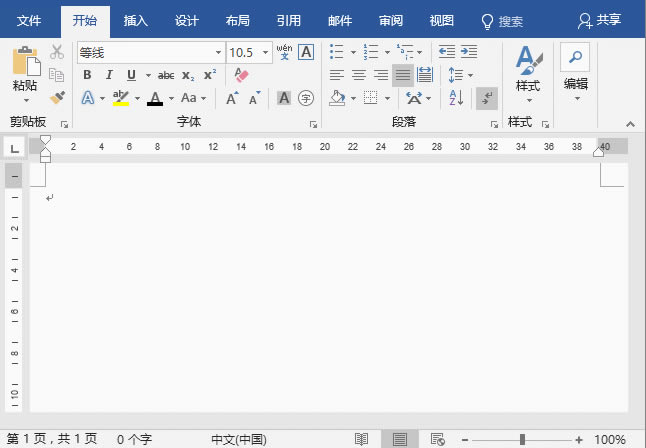Switch to the 布局 tab
This screenshot has width=646, height=448.
[x=238, y=21]
